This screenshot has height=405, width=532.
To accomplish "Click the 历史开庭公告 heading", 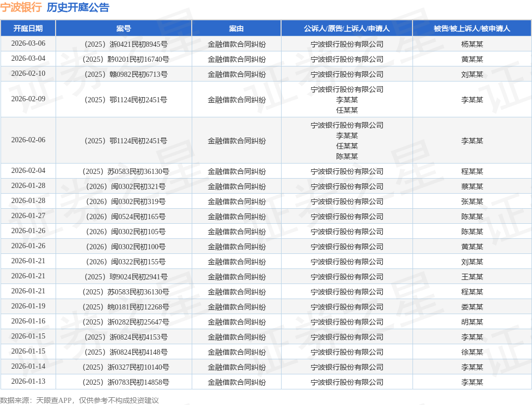I will pyautogui.click(x=78, y=7).
